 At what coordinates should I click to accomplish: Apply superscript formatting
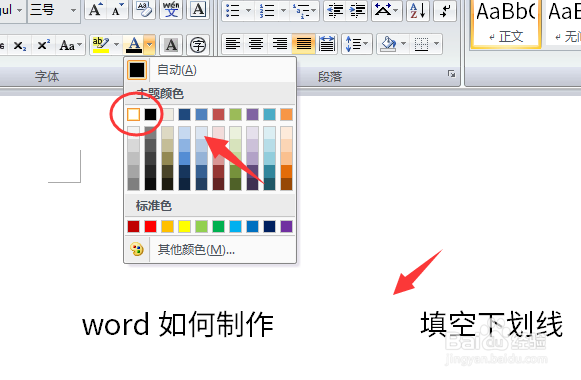point(43,45)
